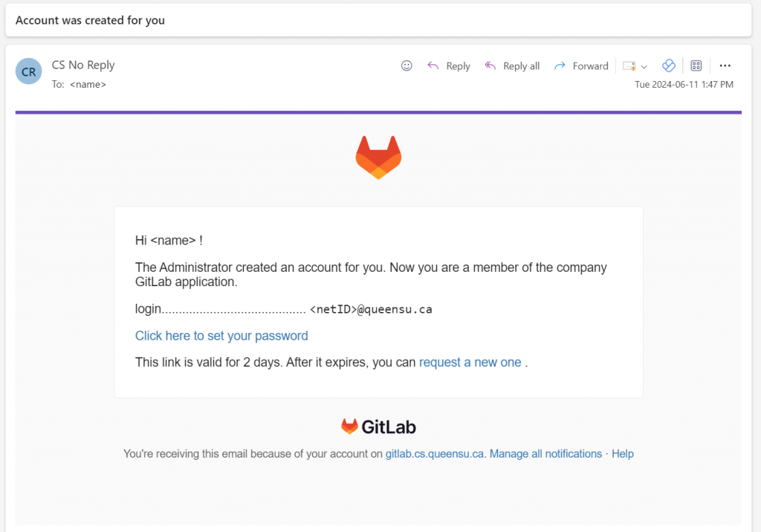Viewport: 761px width, 532px height.
Task: Open 'Manage all notifications' link
Action: [545, 454]
